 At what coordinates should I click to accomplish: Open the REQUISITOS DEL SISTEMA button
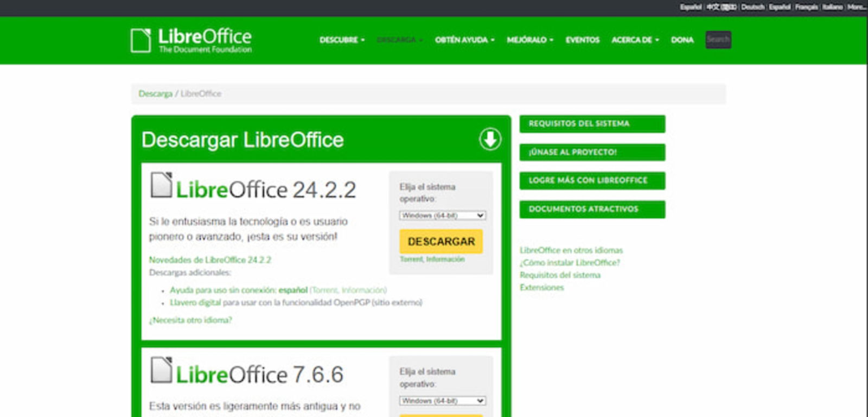592,124
